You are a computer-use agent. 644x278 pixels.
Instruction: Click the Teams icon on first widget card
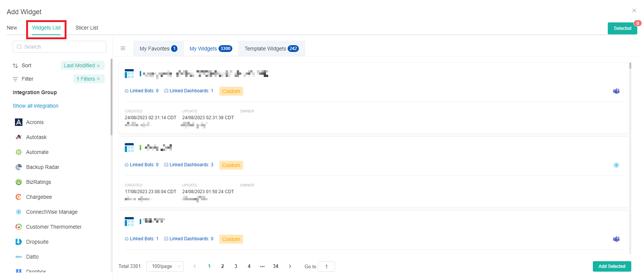click(616, 91)
